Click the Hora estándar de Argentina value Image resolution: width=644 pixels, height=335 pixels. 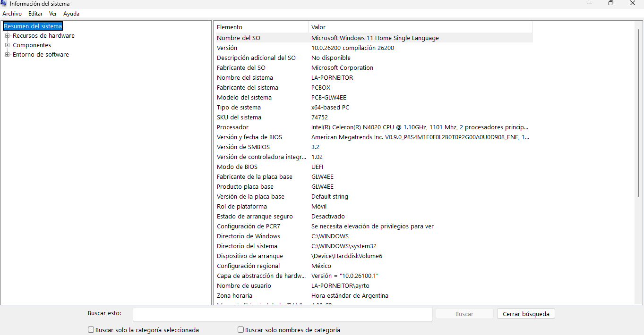tap(350, 296)
